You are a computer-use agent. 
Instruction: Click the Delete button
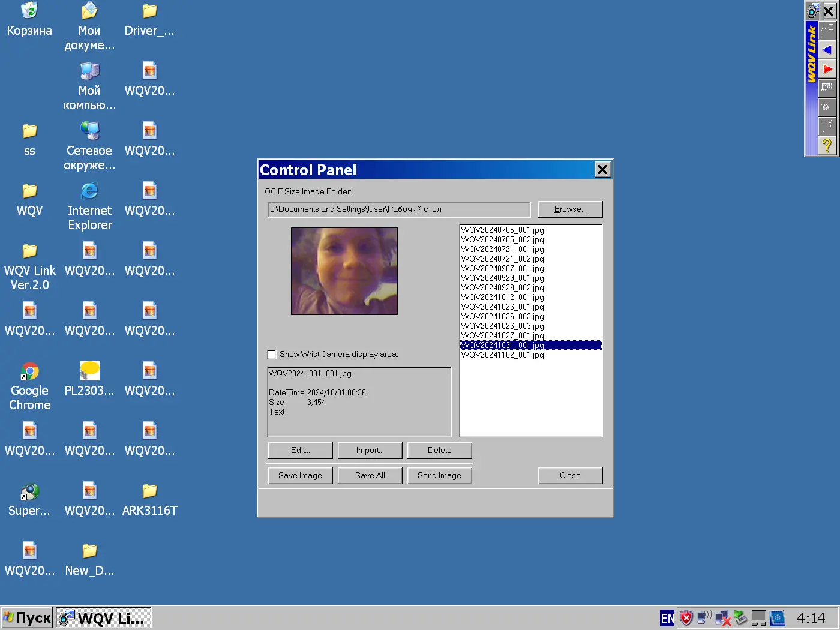click(439, 451)
